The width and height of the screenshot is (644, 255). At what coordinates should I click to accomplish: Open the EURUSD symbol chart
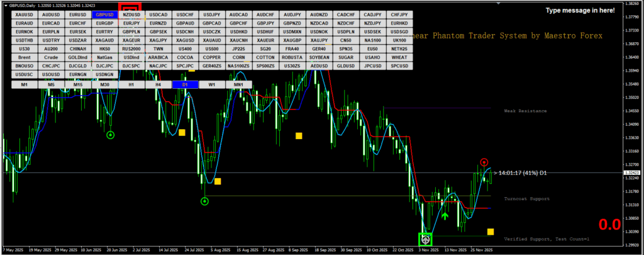77,14
